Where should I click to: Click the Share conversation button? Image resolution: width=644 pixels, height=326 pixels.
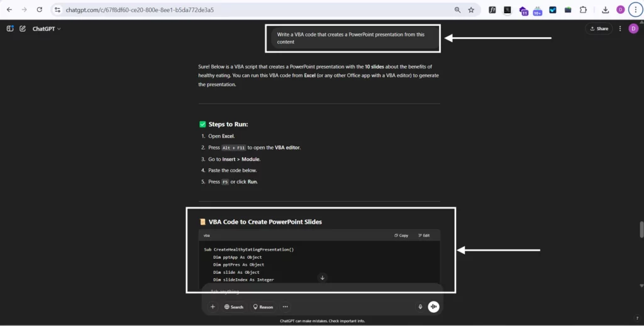tap(599, 29)
